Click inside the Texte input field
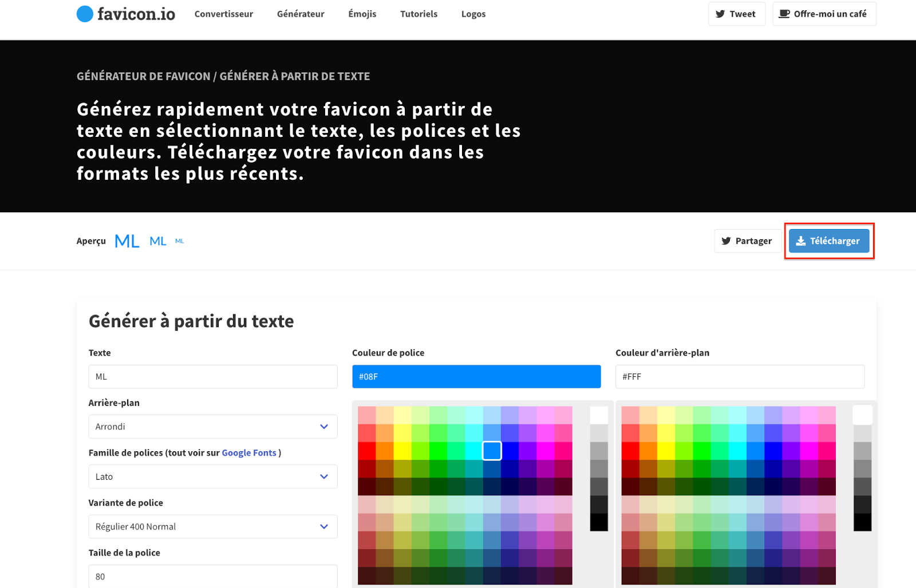The width and height of the screenshot is (916, 588). 212,376
